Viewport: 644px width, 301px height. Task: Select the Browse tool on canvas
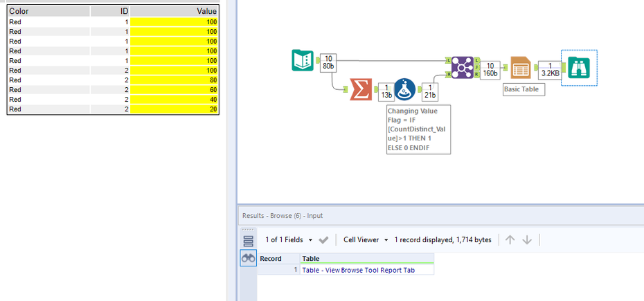point(579,68)
